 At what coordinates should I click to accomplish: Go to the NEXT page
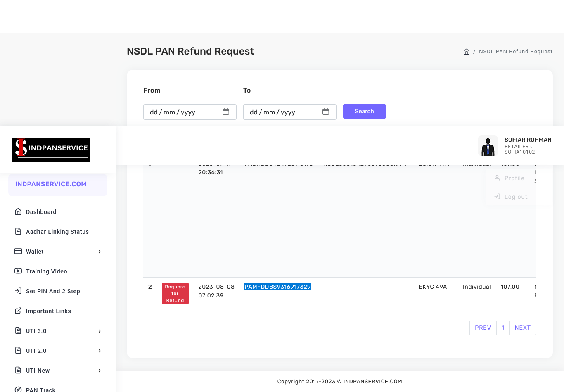pyautogui.click(x=522, y=328)
